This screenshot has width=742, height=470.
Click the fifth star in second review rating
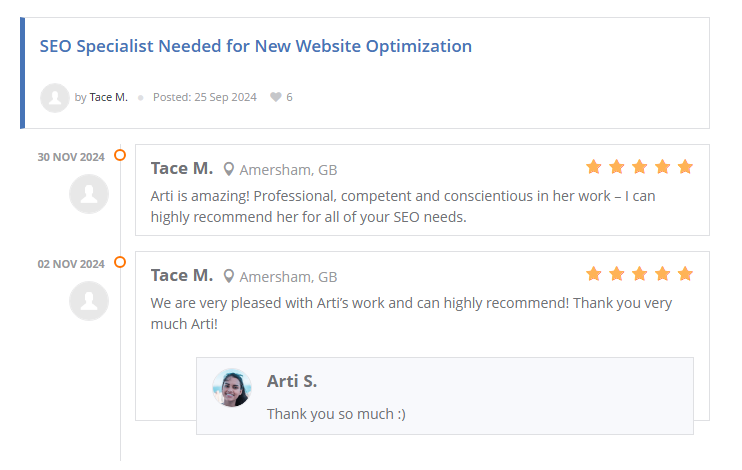click(685, 273)
